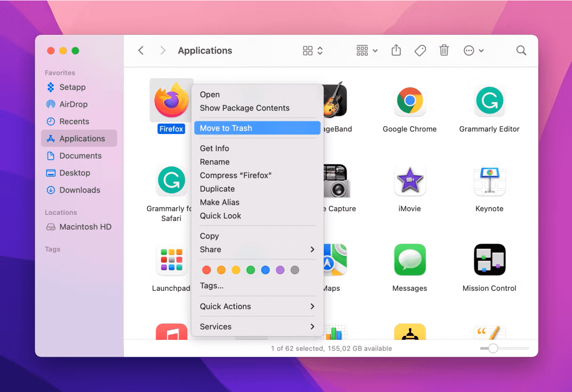
Task: Choose Move to Trash
Action: click(258, 128)
